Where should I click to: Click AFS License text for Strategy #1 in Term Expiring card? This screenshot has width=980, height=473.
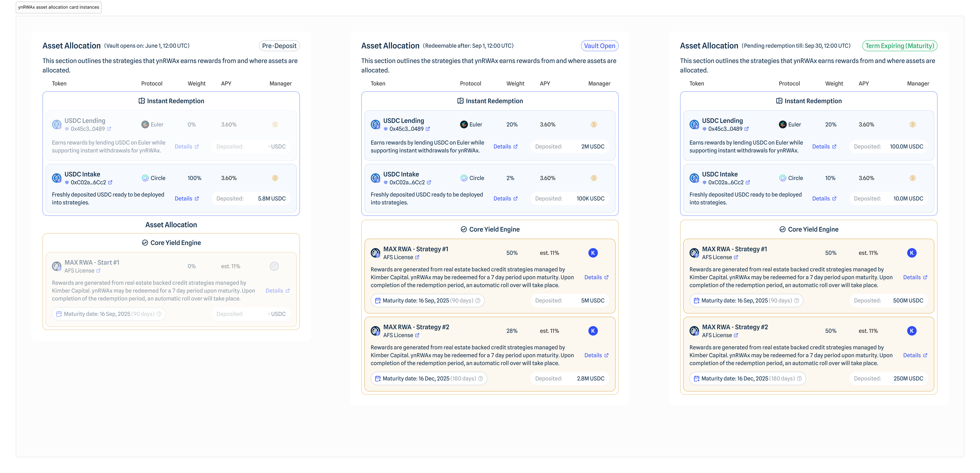[717, 257]
